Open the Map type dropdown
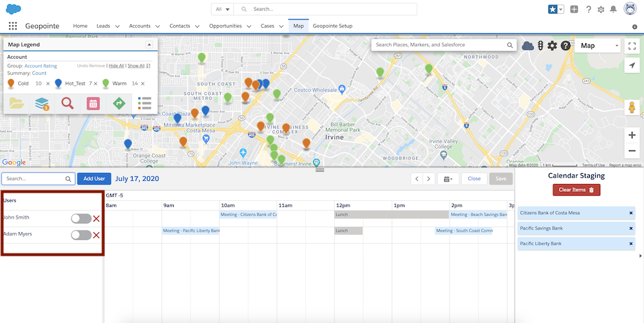This screenshot has width=644, height=323. [x=598, y=46]
